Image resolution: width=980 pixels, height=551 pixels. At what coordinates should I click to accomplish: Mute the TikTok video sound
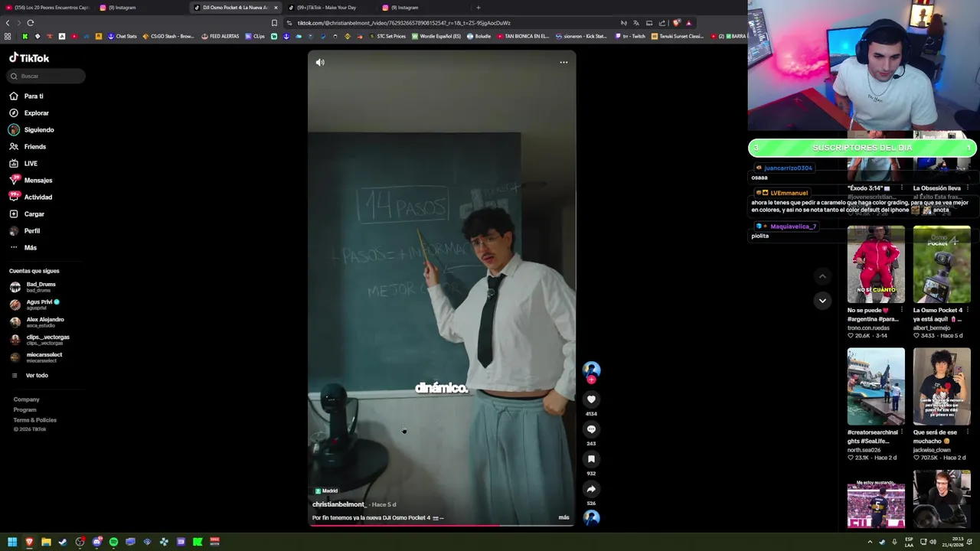click(x=320, y=63)
